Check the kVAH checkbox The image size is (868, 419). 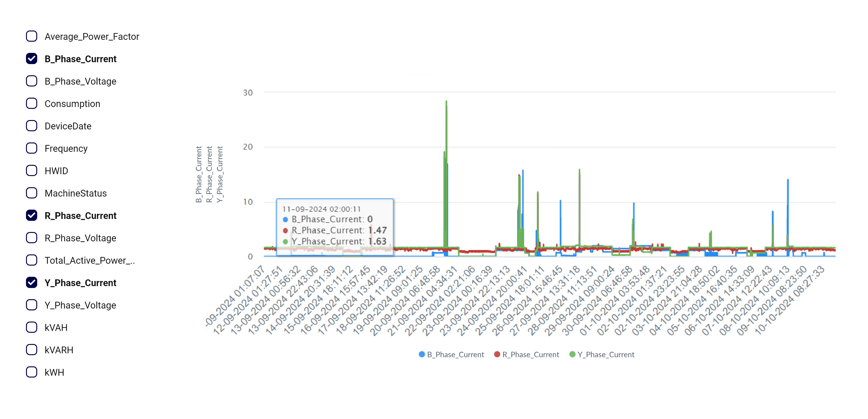point(32,327)
